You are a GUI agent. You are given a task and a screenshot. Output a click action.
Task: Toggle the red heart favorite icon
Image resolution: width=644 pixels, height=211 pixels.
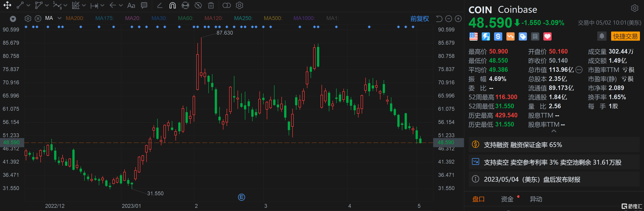pos(547,36)
